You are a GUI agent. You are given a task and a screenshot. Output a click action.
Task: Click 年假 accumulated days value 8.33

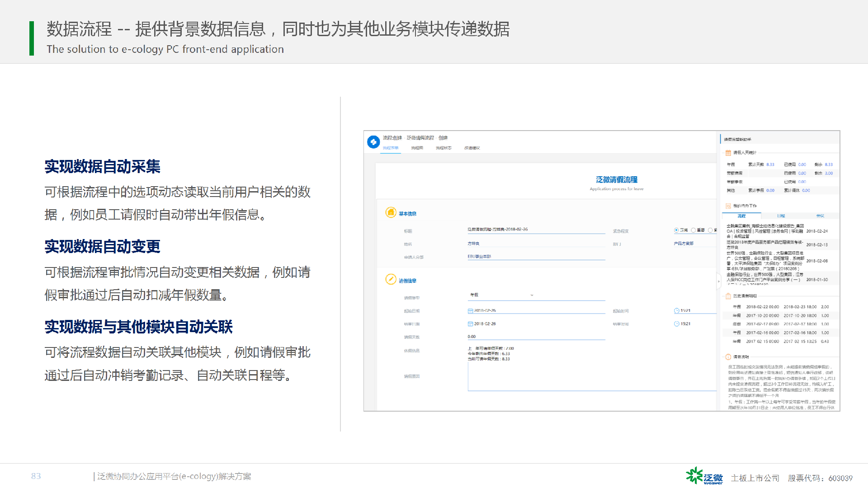(x=770, y=164)
